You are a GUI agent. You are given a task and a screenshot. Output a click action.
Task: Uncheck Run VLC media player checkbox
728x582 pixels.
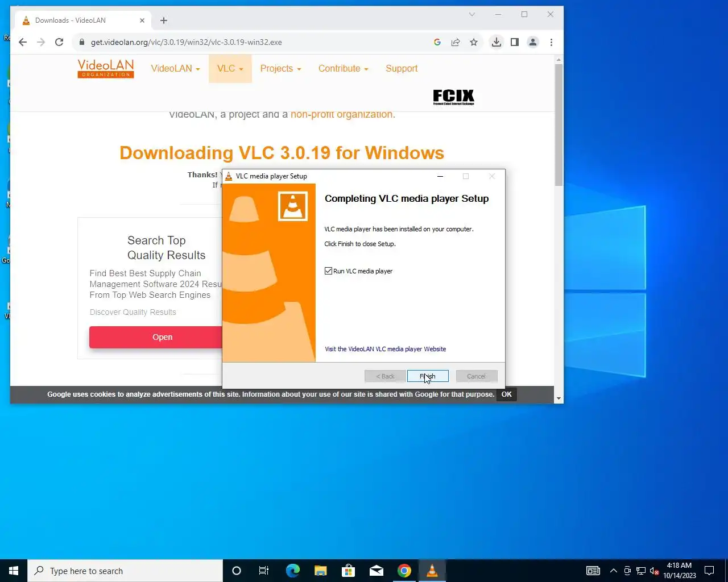328,271
